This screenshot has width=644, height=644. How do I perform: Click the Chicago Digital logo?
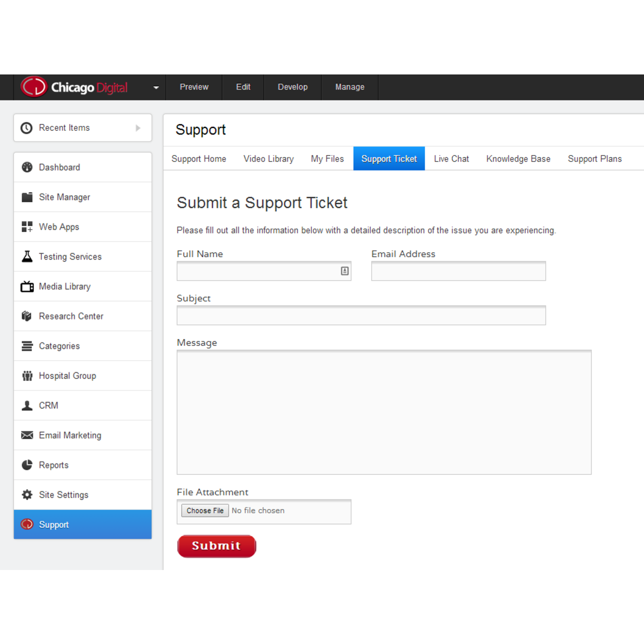(74, 87)
